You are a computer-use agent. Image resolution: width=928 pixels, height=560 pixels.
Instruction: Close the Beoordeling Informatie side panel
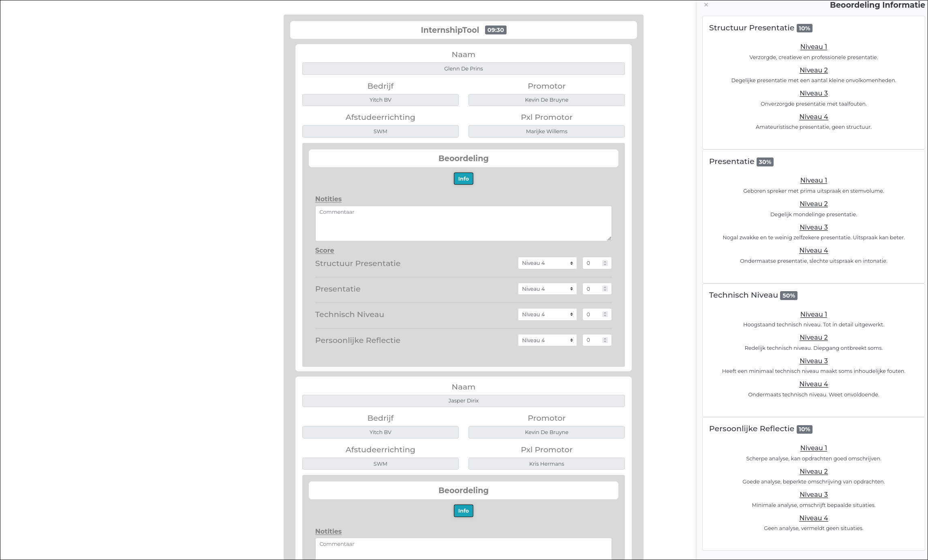(x=706, y=5)
